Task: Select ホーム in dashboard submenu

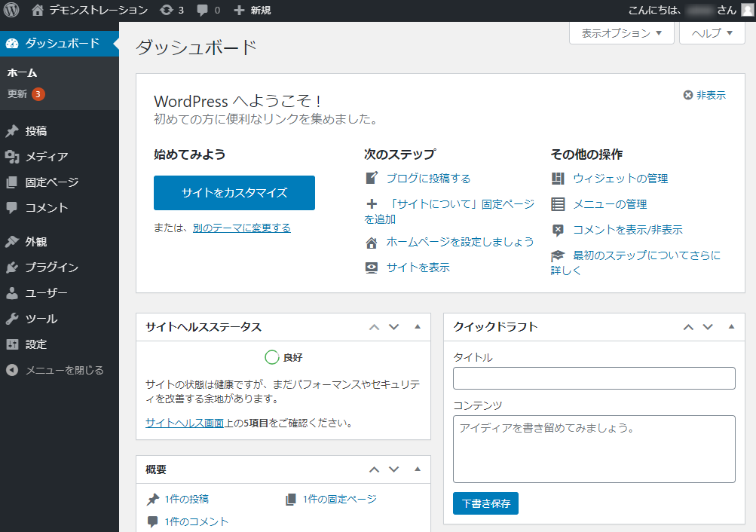Action: click(22, 73)
